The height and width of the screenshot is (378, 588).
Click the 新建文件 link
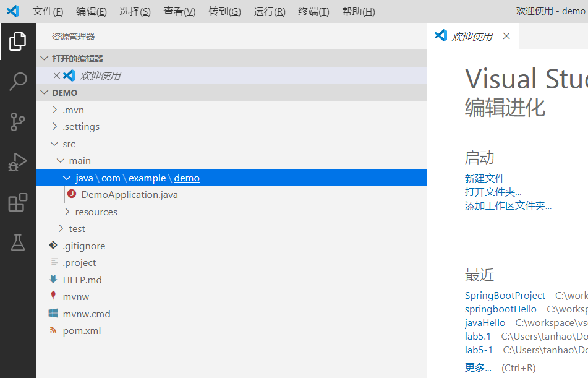click(485, 178)
